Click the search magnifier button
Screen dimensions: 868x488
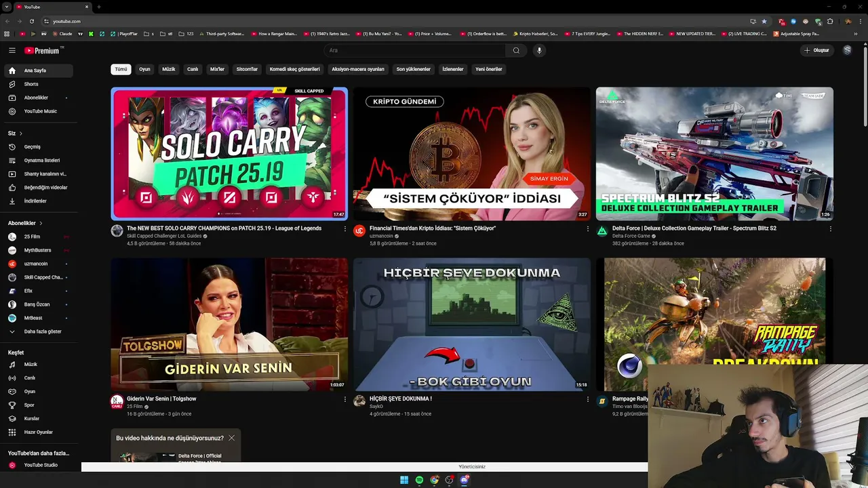point(516,50)
